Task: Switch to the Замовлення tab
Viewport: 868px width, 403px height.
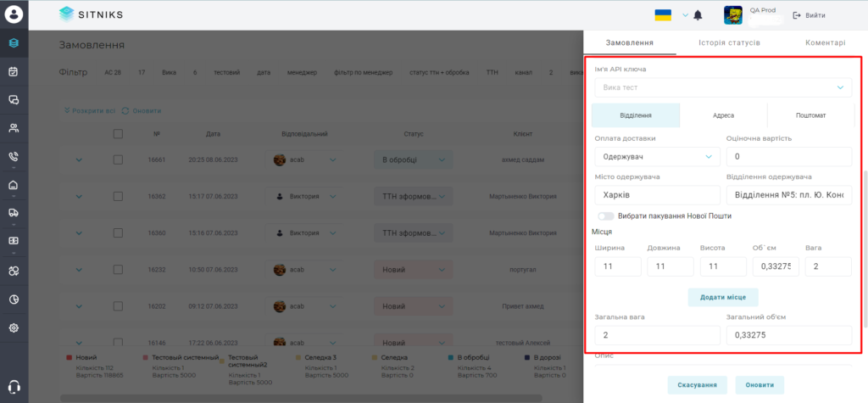Action: pyautogui.click(x=630, y=42)
